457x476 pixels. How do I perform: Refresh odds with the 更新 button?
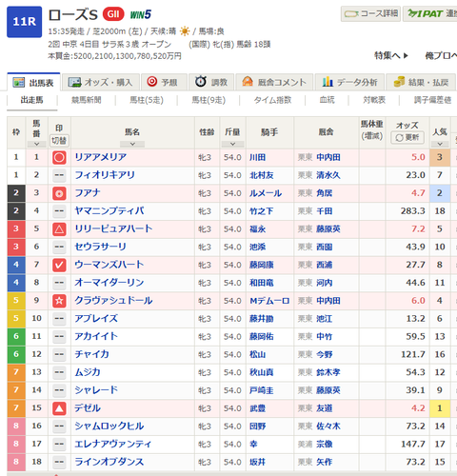tap(407, 138)
